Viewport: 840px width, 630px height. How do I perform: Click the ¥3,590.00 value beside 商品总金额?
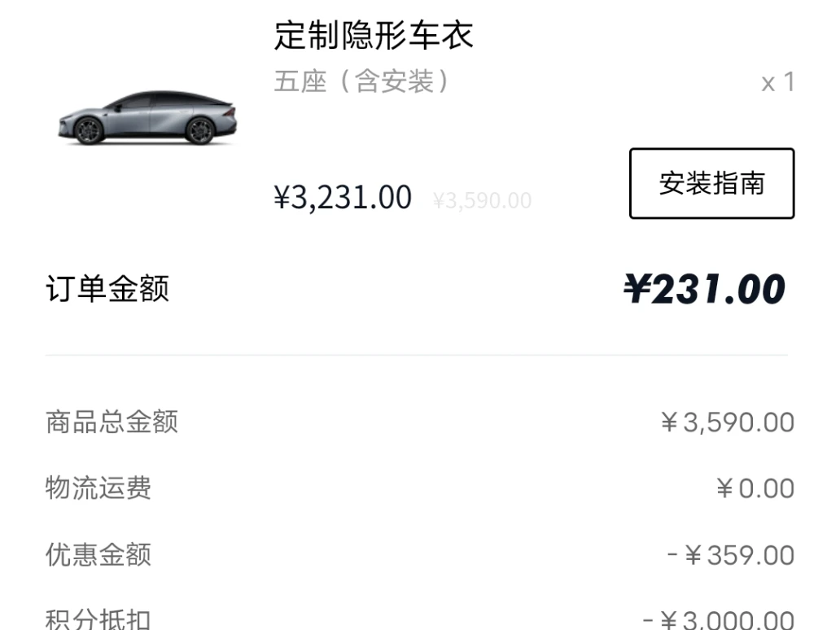tap(728, 423)
